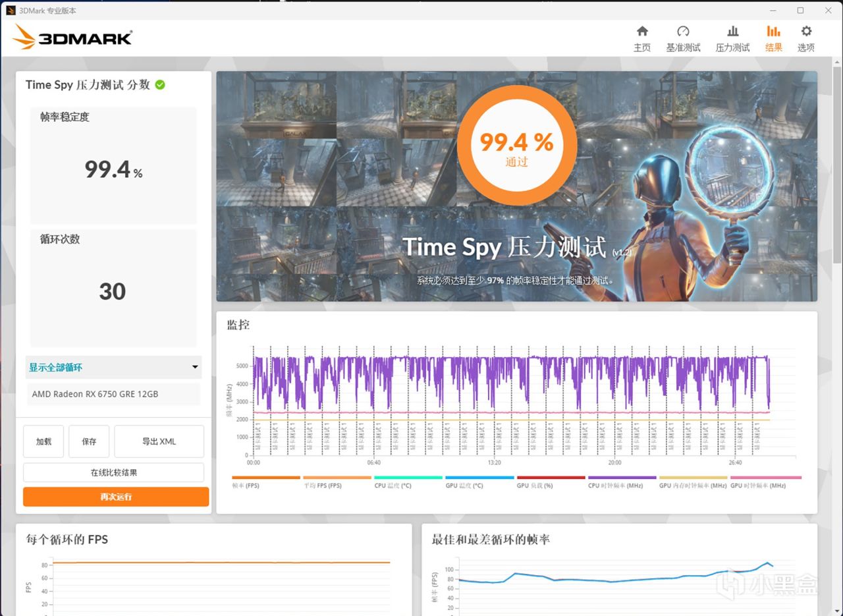
Task: Open 在线比较结果 online comparison
Action: pyautogui.click(x=113, y=472)
